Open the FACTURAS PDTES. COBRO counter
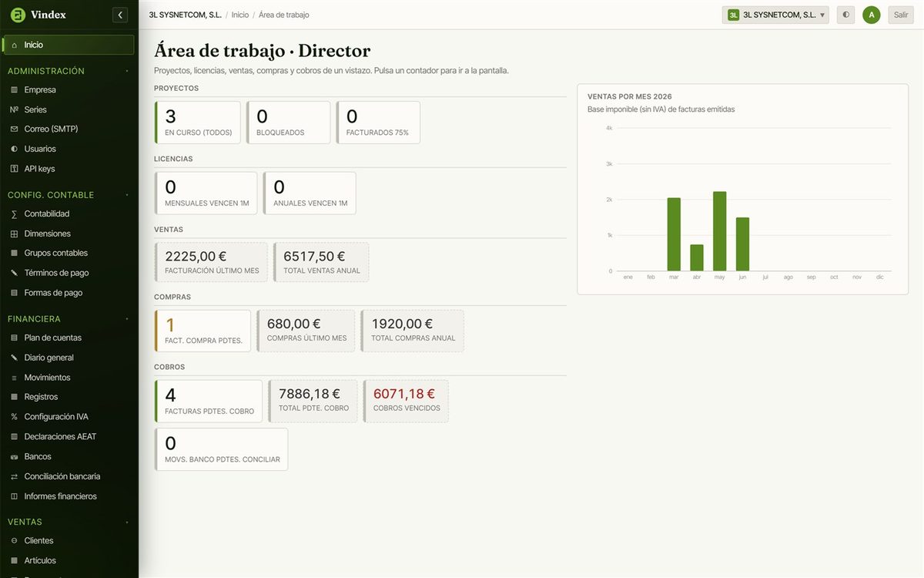The image size is (924, 578). [x=209, y=402]
